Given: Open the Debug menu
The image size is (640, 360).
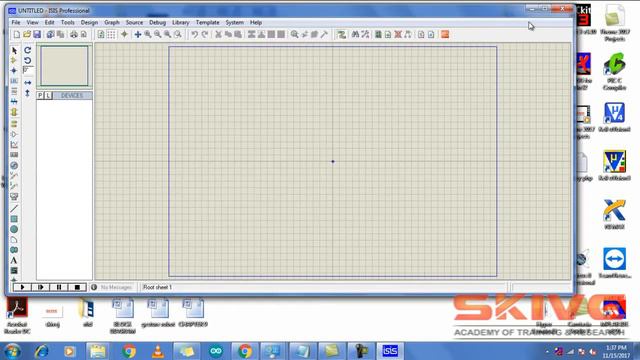Looking at the screenshot, I should point(157,22).
